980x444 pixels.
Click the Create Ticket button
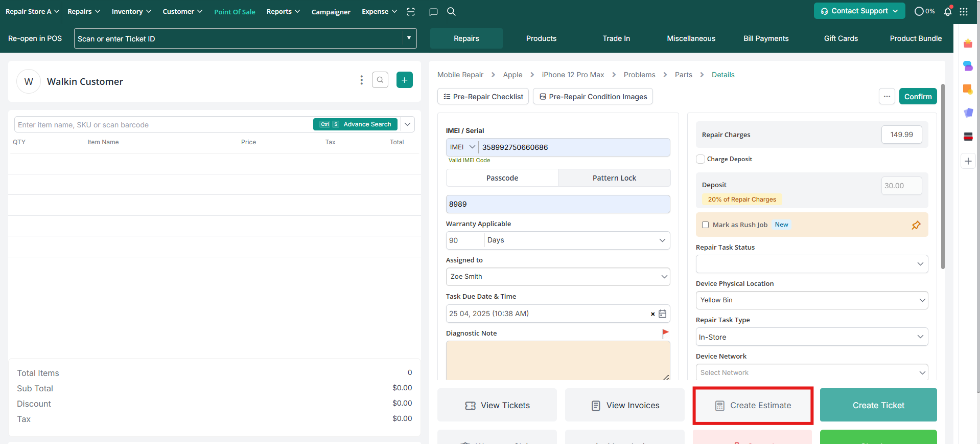pyautogui.click(x=878, y=405)
